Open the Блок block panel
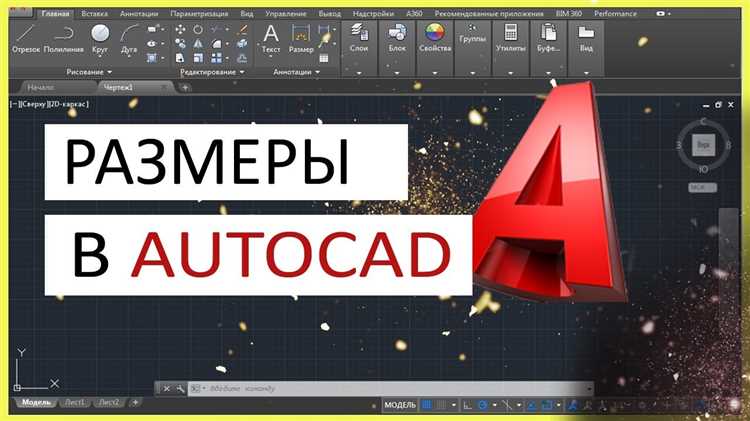750x421 pixels. (397, 38)
